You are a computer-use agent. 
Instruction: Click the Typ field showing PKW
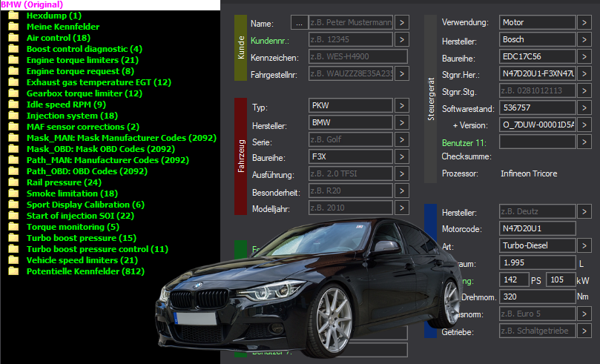click(x=351, y=105)
